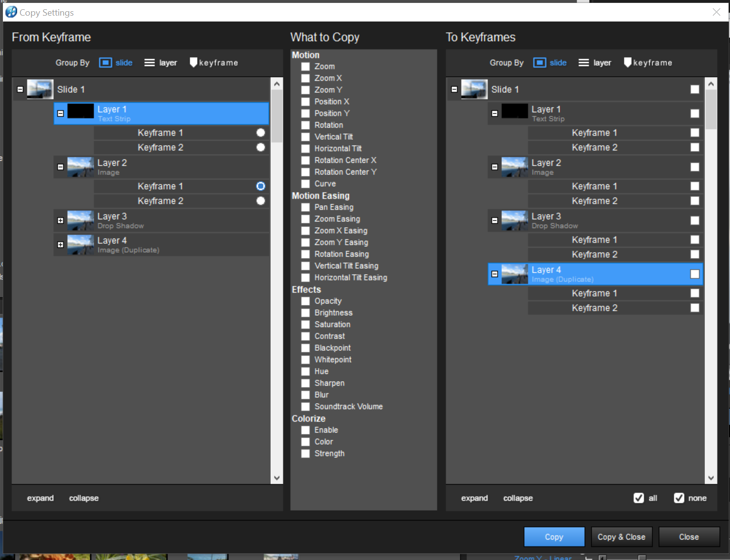Viewport: 730px width, 560px height.
Task: Tick the Layer 4 checkbox in To Keyframes
Action: coord(694,274)
